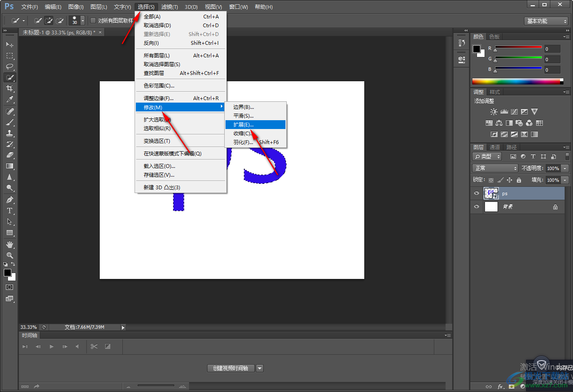Image resolution: width=573 pixels, height=392 pixels.
Task: Choose Subtract from selection mode
Action: tap(60, 21)
